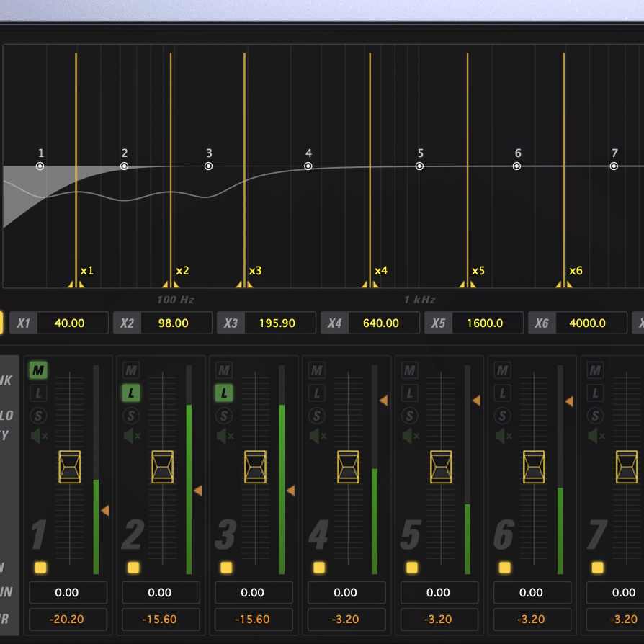Mute band 3 using its speaker icon
644x644 pixels.
(x=225, y=436)
